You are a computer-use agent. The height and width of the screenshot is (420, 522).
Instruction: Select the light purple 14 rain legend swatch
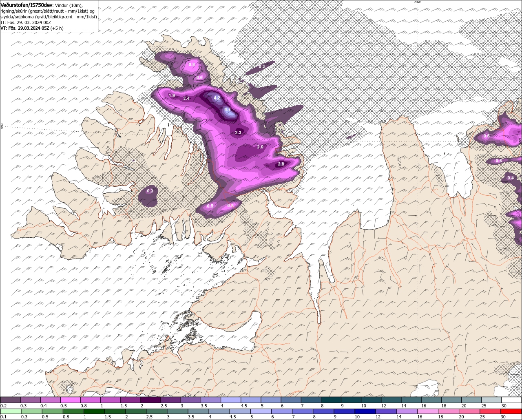[407, 411]
